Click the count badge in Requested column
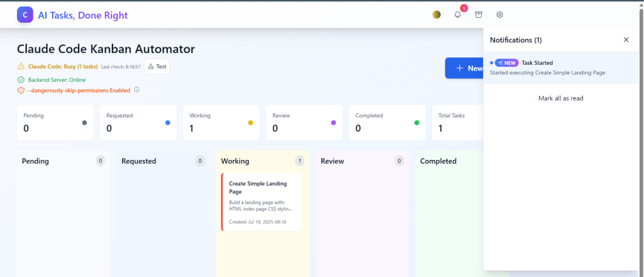644x277 pixels. point(200,161)
